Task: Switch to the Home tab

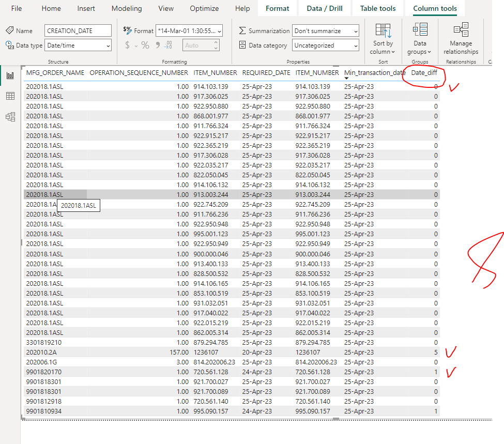Action: (51, 8)
